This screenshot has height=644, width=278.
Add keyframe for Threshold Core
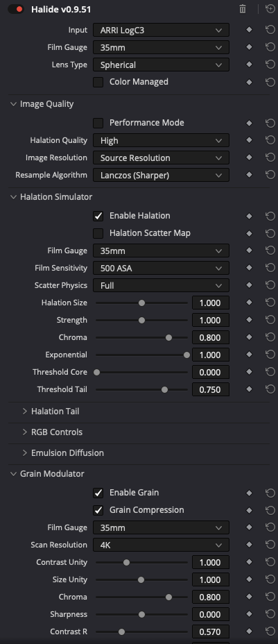[249, 372]
